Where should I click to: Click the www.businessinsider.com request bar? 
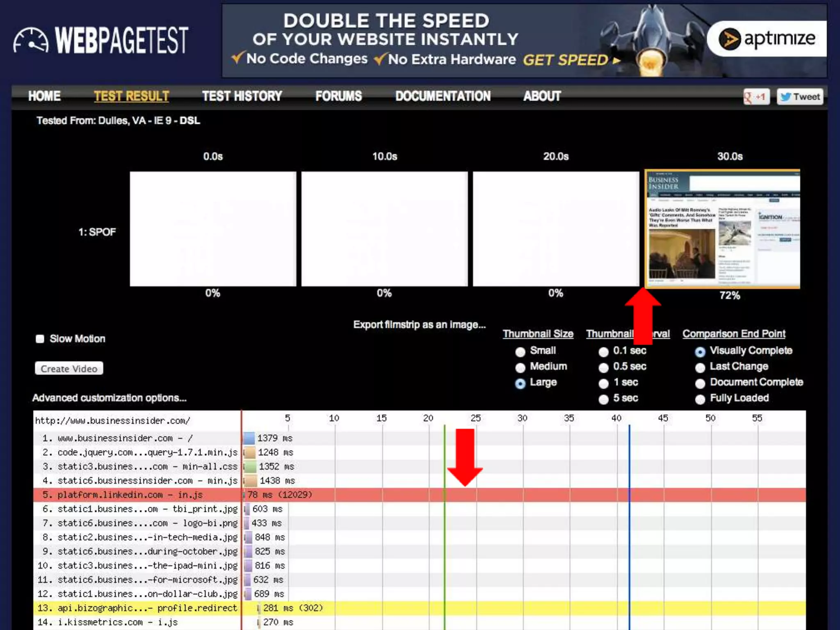pos(249,438)
